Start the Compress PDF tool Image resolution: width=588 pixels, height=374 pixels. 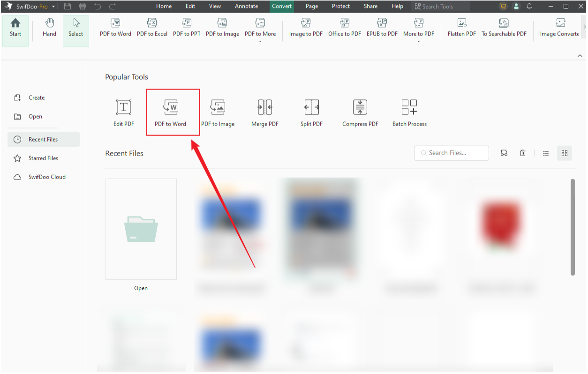360,112
